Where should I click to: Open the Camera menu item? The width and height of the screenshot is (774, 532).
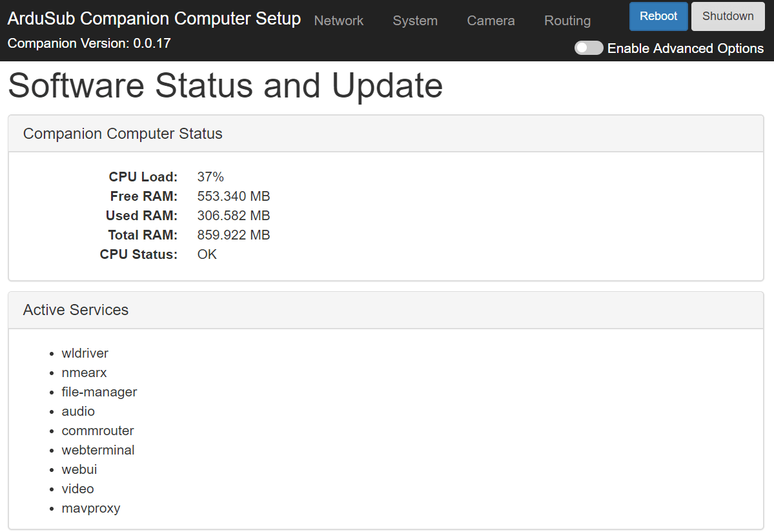click(491, 21)
